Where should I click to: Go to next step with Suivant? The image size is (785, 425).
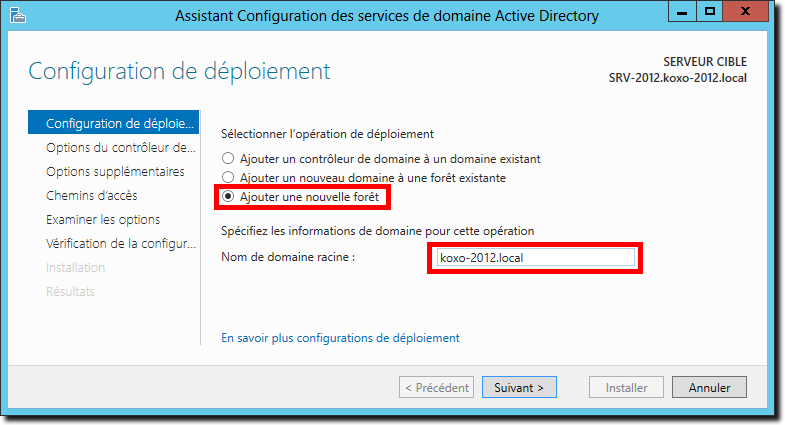[x=519, y=387]
